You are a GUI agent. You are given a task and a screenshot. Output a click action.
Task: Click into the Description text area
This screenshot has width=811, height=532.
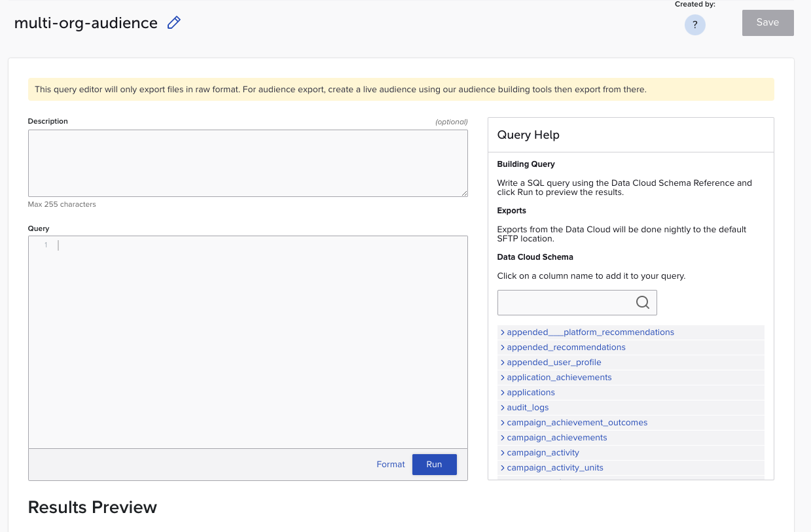pyautogui.click(x=247, y=162)
